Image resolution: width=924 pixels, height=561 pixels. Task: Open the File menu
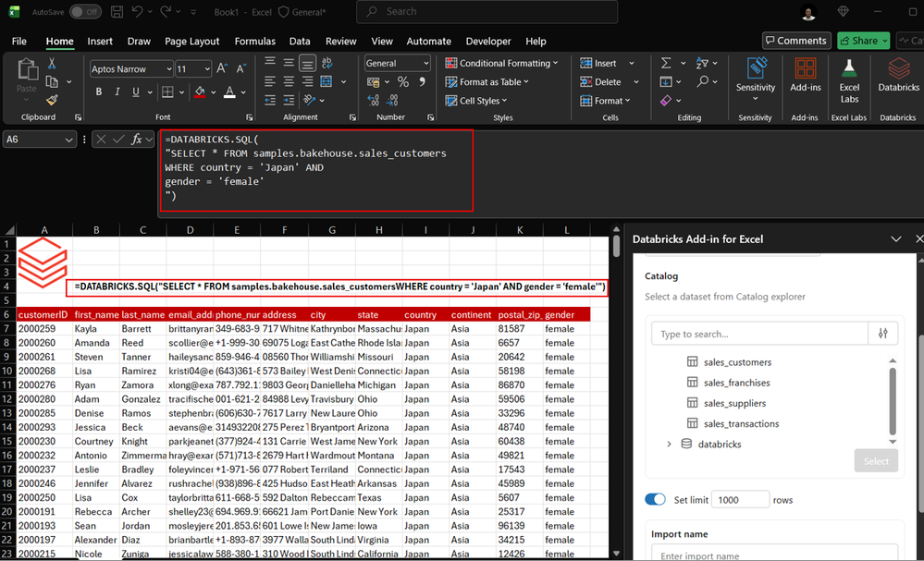19,42
